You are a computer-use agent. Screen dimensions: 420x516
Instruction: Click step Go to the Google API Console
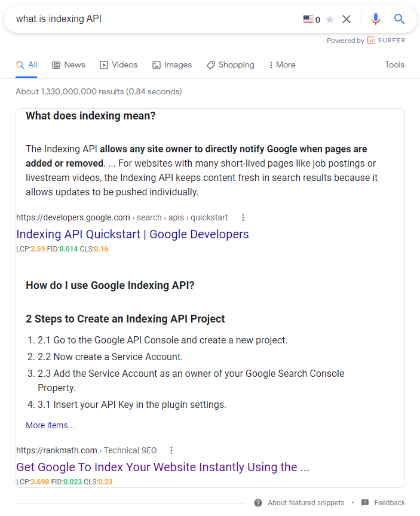pos(163,340)
